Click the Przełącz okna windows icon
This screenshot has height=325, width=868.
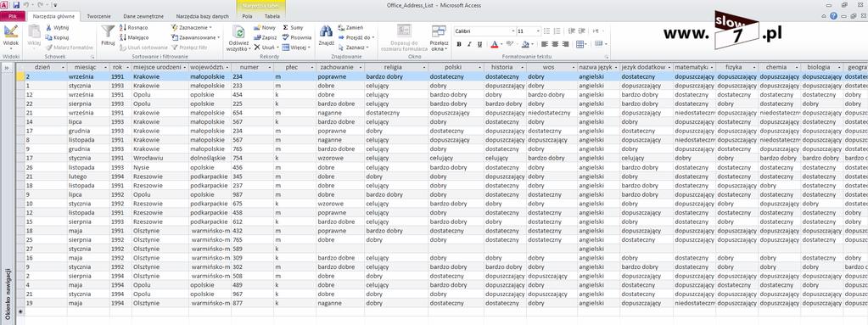tap(439, 31)
